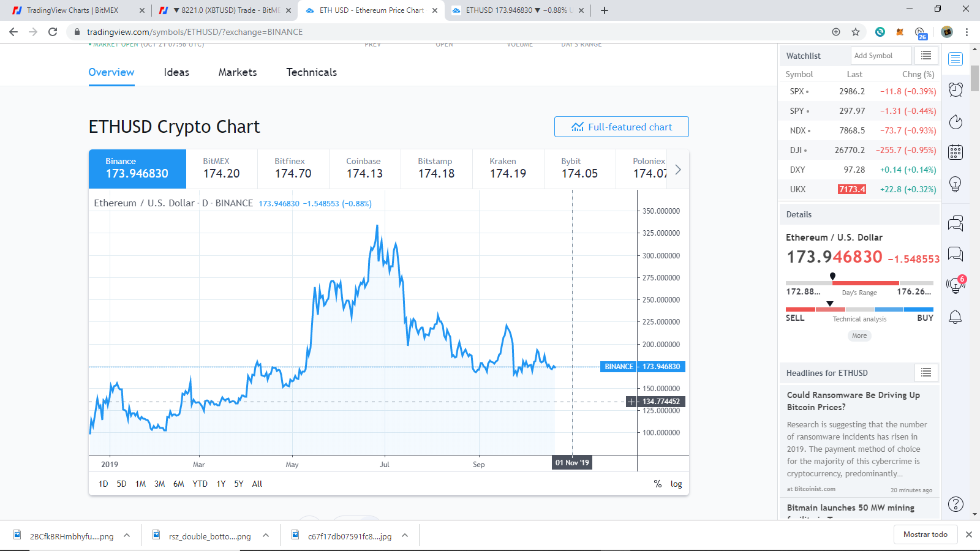This screenshot has width=980, height=551.
Task: Open options for the rsz_double_botto png download
Action: coord(266,536)
